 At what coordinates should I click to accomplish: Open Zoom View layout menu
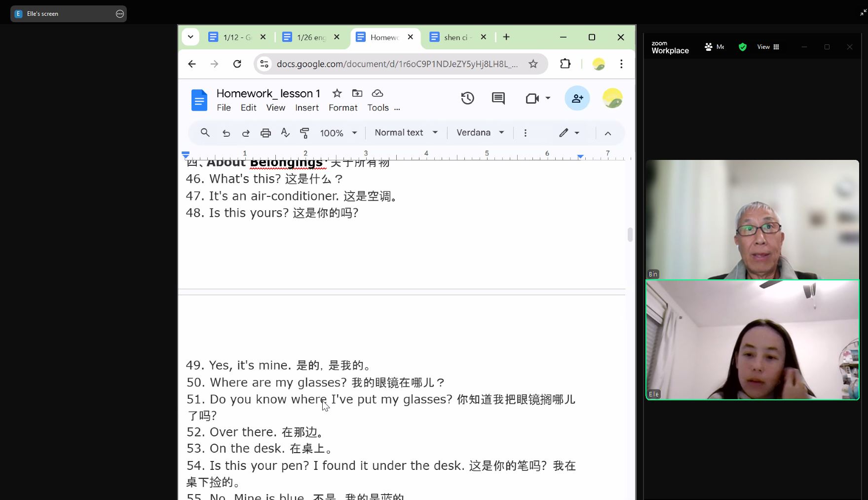click(x=768, y=47)
